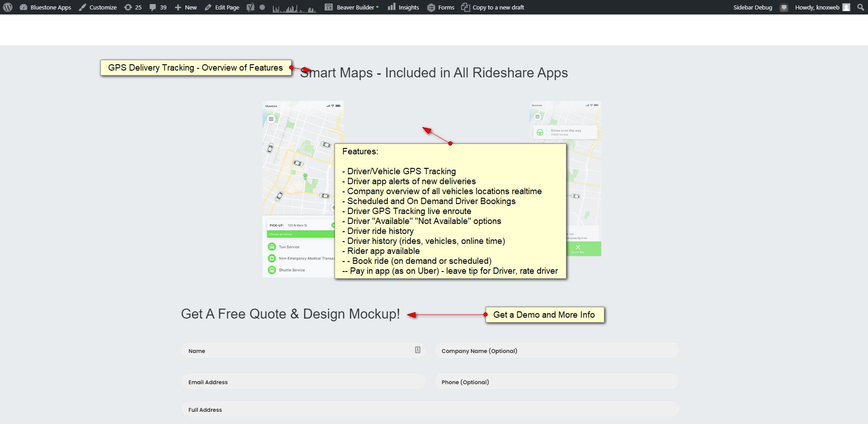The height and width of the screenshot is (424, 868).
Task: Click the Sidebar Debug link
Action: tap(752, 7)
